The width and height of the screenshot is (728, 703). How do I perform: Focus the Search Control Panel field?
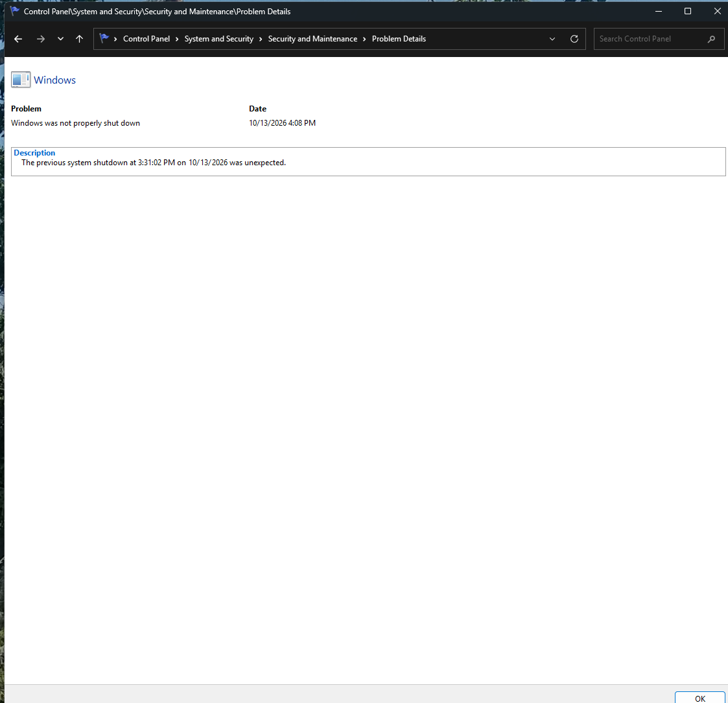click(x=659, y=39)
